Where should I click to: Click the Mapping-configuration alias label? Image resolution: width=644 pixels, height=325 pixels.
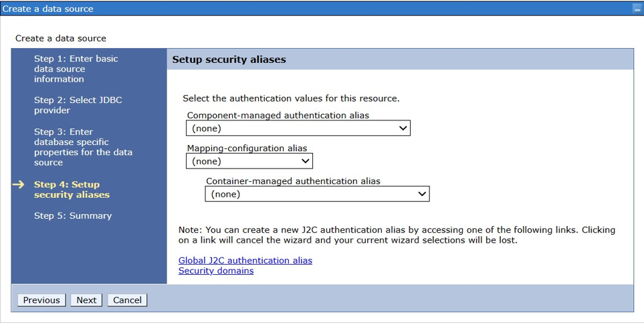click(247, 148)
